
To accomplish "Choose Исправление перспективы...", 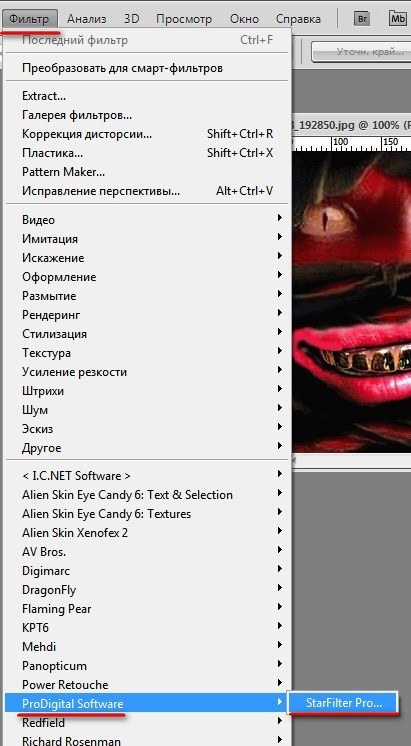I will (147, 191).
